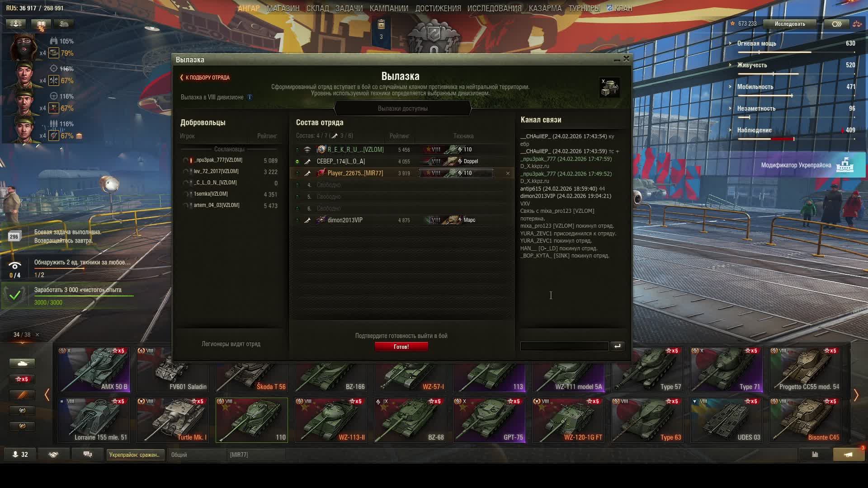Go back via К подбору отряда
The height and width of the screenshot is (488, 868).
pos(205,77)
